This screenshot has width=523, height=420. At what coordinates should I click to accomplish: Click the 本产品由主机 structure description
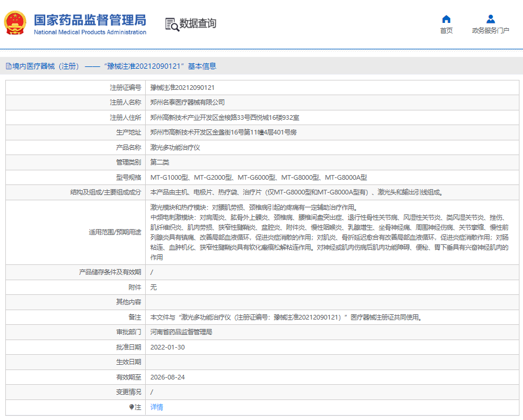(x=297, y=192)
